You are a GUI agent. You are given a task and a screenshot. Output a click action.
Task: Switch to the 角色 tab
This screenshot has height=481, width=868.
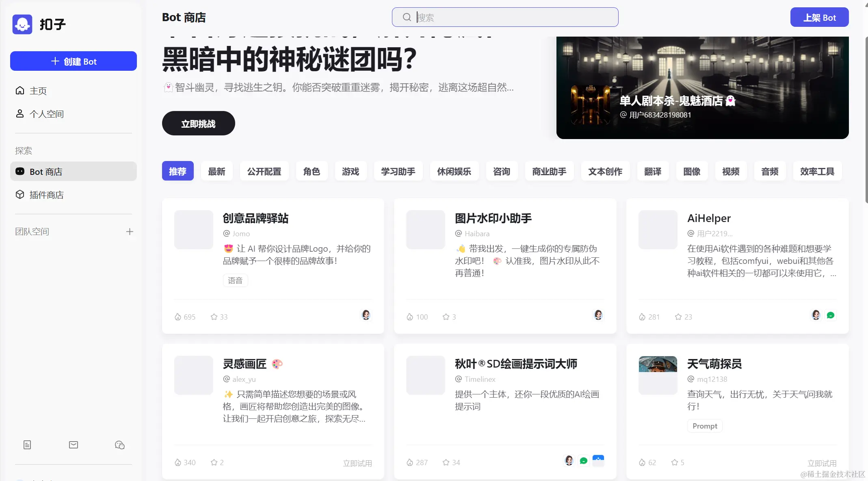point(312,171)
